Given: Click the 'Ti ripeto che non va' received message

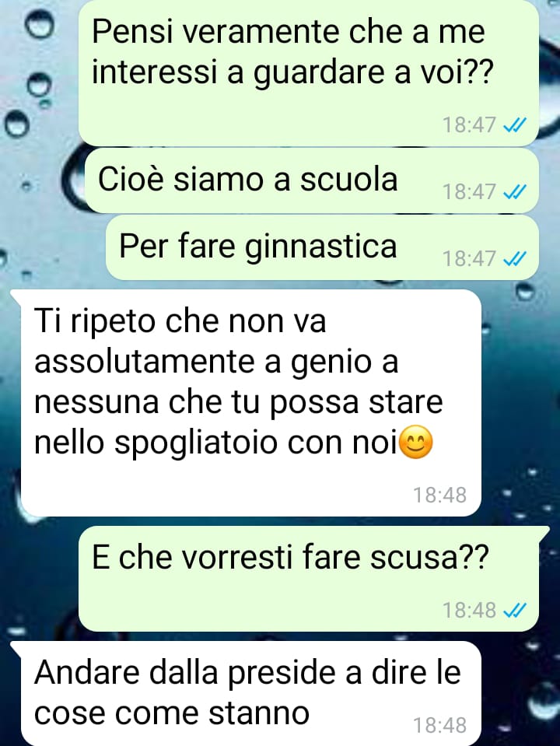Looking at the screenshot, I should tap(250, 402).
